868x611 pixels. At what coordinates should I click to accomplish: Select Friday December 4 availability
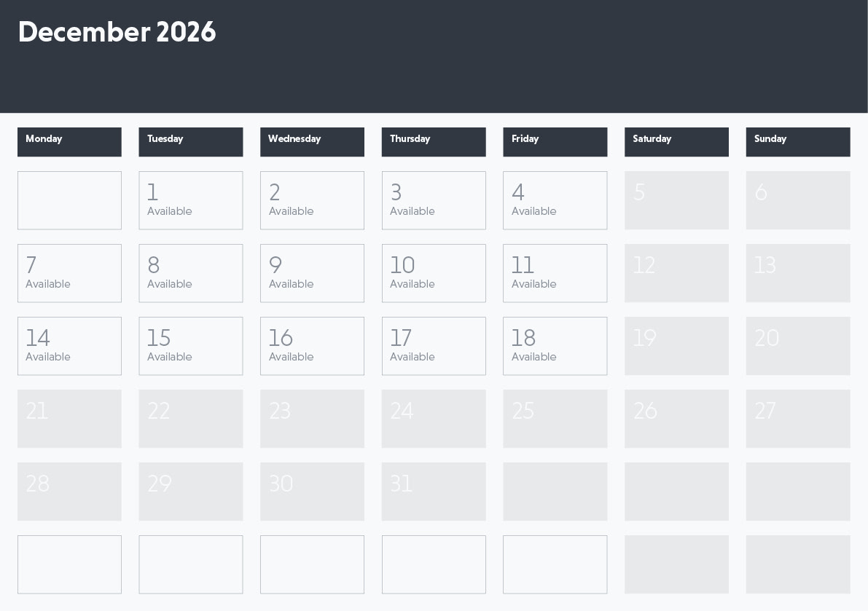coord(555,200)
